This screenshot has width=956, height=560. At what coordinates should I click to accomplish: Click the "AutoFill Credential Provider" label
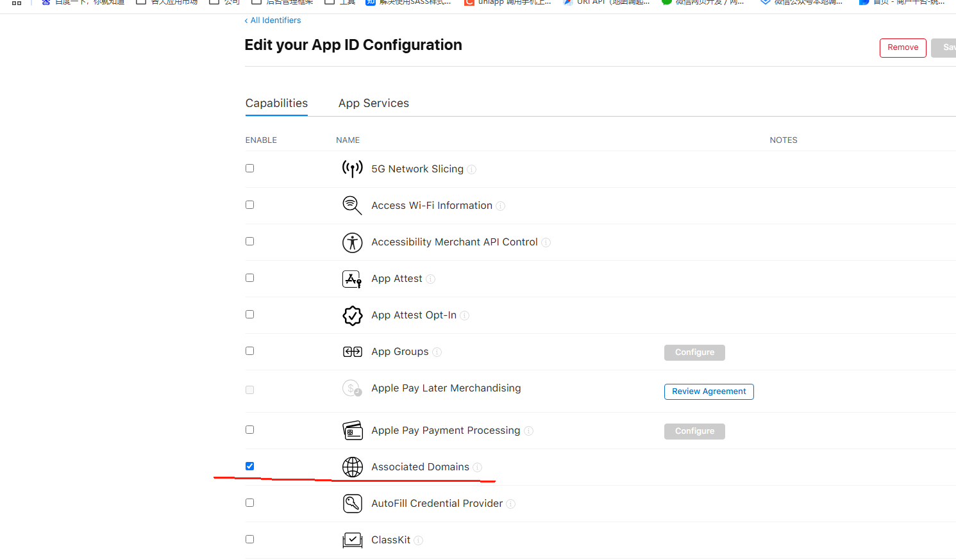pyautogui.click(x=437, y=504)
